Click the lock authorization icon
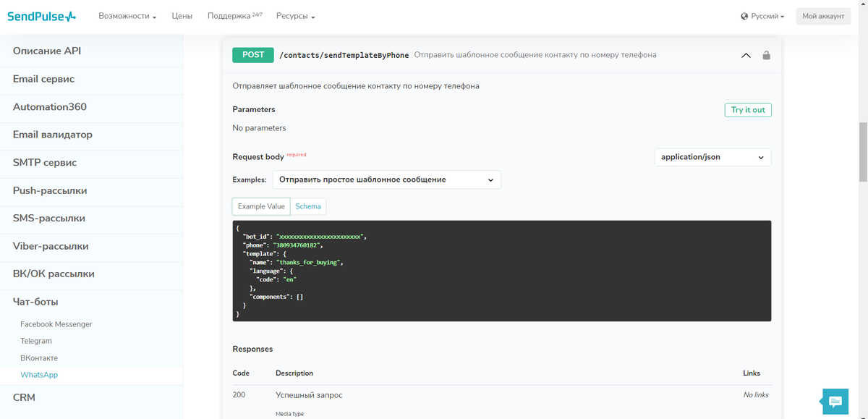 [x=767, y=55]
